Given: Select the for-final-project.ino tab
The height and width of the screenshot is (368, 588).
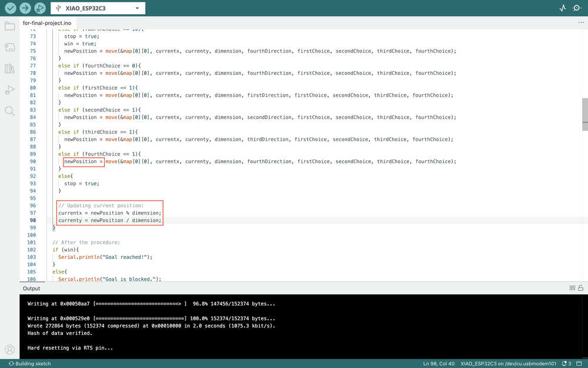Looking at the screenshot, I should 47,23.
